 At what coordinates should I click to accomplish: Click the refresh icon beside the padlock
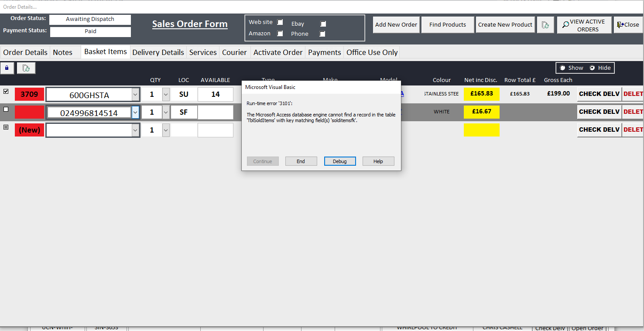click(x=26, y=68)
